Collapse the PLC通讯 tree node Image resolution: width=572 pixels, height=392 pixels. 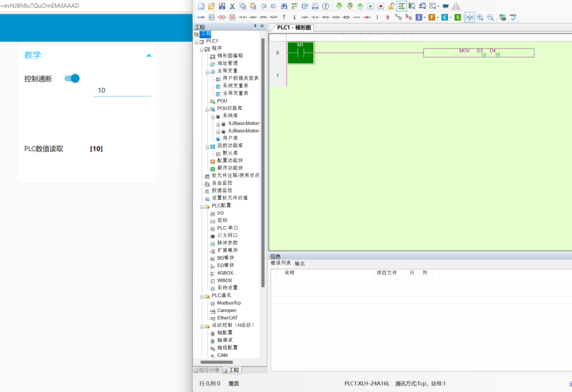point(202,297)
